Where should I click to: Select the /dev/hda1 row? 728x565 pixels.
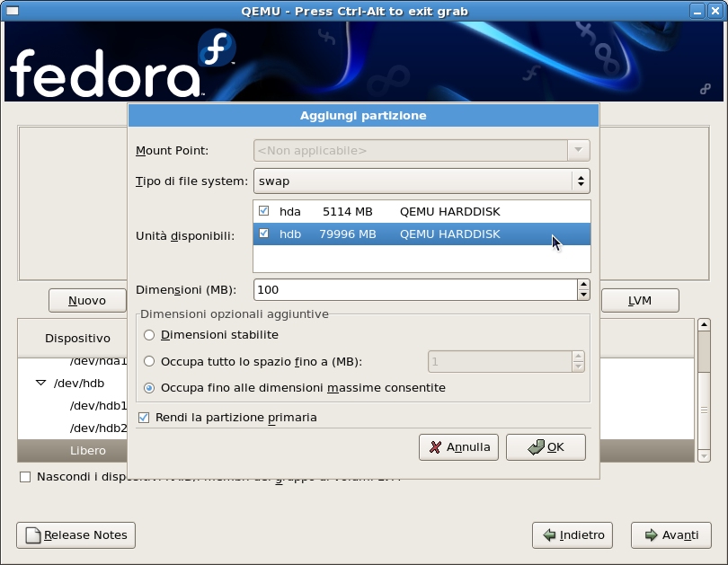click(99, 361)
